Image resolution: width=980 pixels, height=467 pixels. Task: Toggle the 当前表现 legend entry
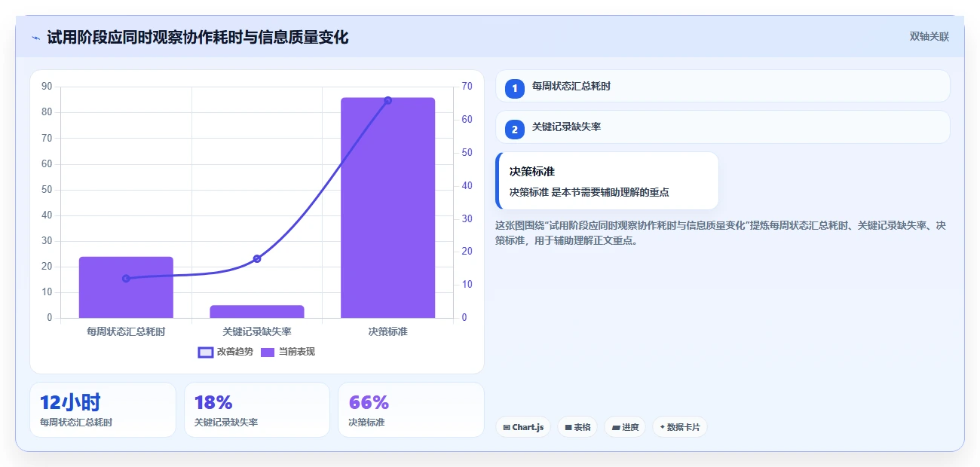[x=288, y=352]
